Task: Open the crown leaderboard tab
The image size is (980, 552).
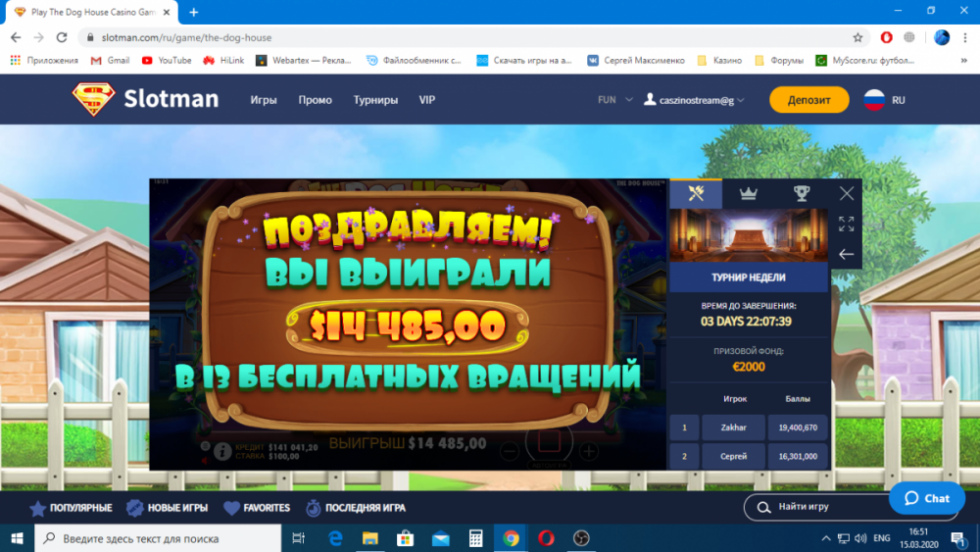Action: (748, 193)
